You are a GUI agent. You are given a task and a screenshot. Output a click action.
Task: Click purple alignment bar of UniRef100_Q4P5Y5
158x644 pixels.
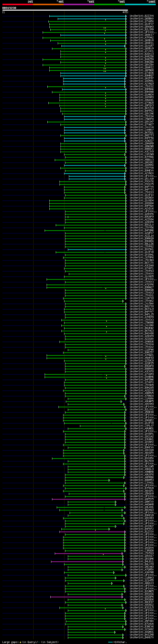[x=89, y=499]
